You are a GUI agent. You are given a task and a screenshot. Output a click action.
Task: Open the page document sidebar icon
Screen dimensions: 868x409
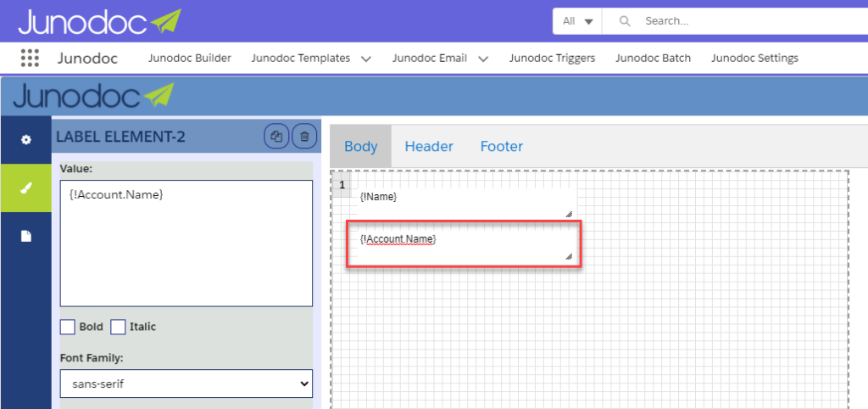point(25,237)
